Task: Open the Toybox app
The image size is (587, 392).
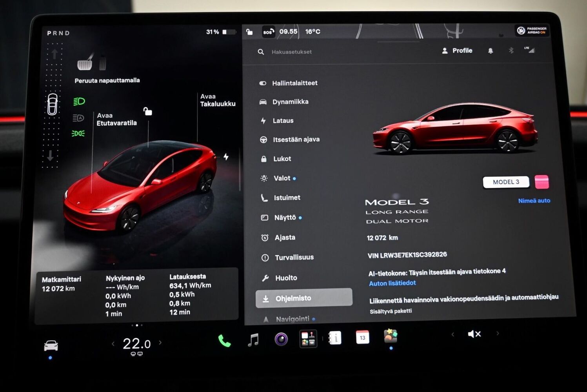Action: (x=391, y=336)
